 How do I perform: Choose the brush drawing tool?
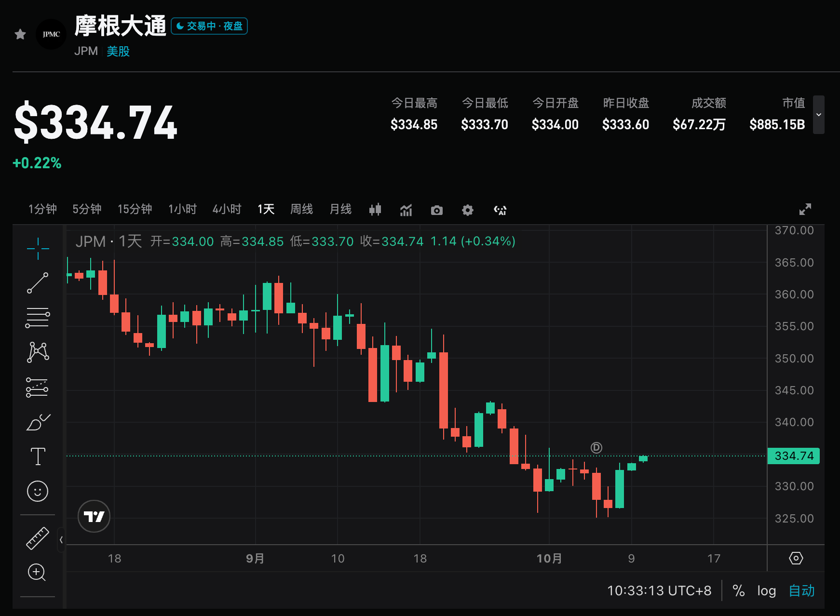[x=38, y=422]
